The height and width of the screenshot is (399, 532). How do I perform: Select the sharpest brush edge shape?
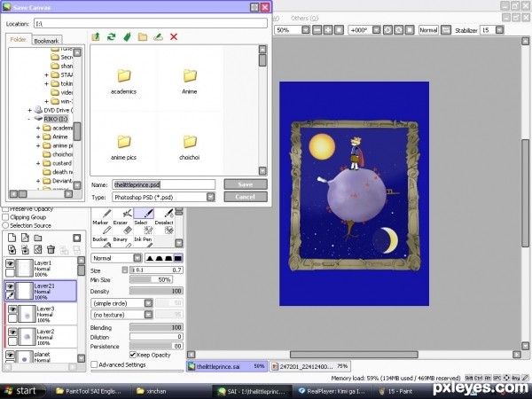click(x=150, y=258)
